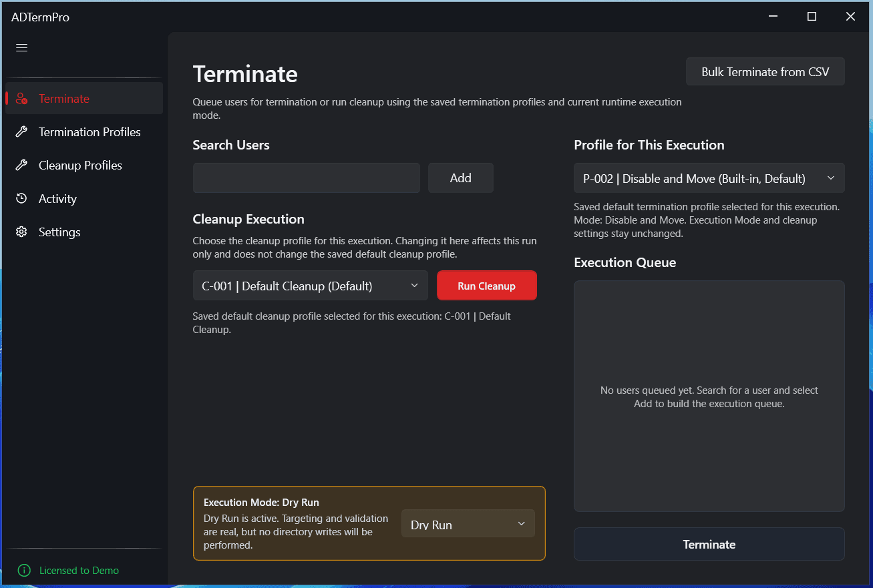Open the P-002 Disable and Move profile dropdown

coord(709,178)
